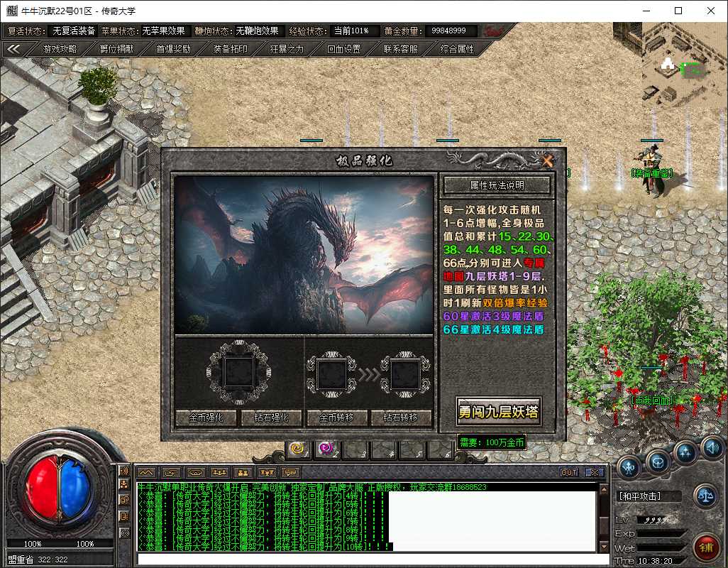The width and height of the screenshot is (728, 568).
Task: Click the balance scales trade icon
Action: [705, 496]
